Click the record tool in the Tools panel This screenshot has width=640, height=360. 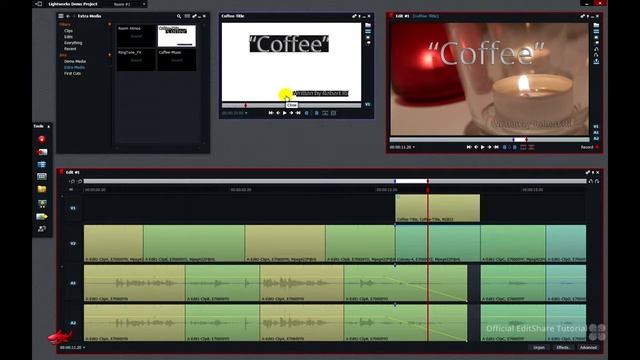(x=42, y=140)
